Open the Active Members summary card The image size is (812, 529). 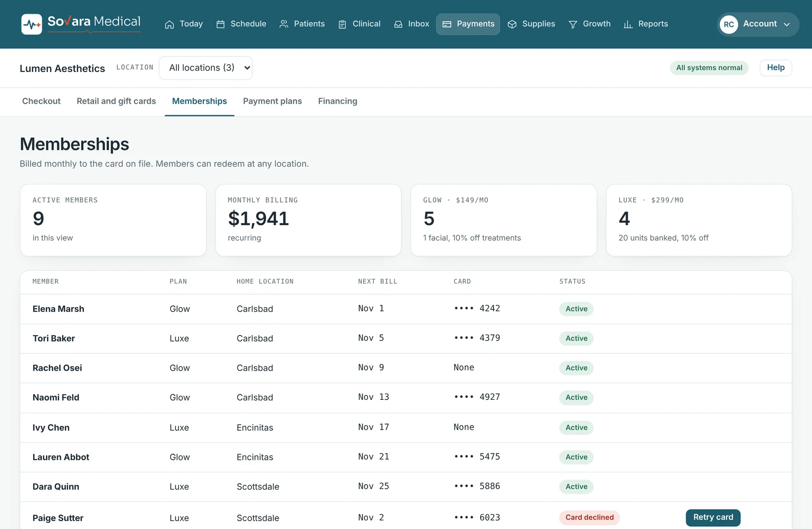113,220
